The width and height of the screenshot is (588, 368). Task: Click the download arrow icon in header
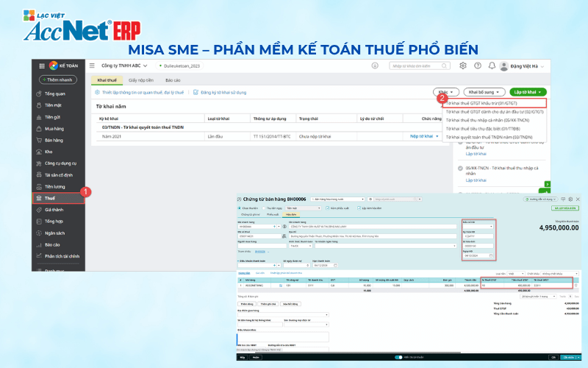coord(375,66)
